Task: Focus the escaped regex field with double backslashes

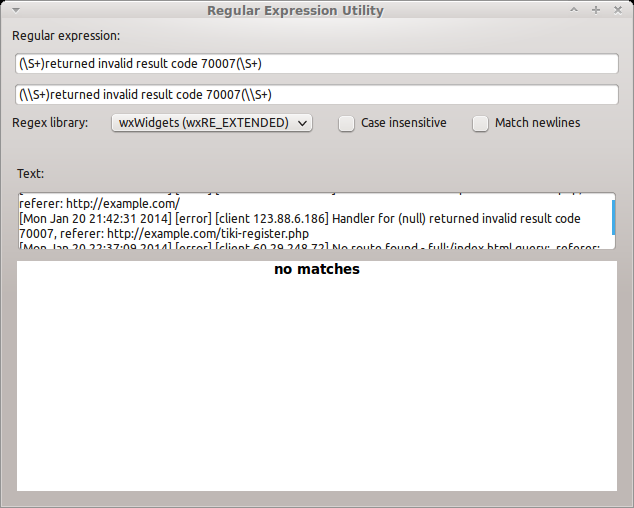Action: 316,95
